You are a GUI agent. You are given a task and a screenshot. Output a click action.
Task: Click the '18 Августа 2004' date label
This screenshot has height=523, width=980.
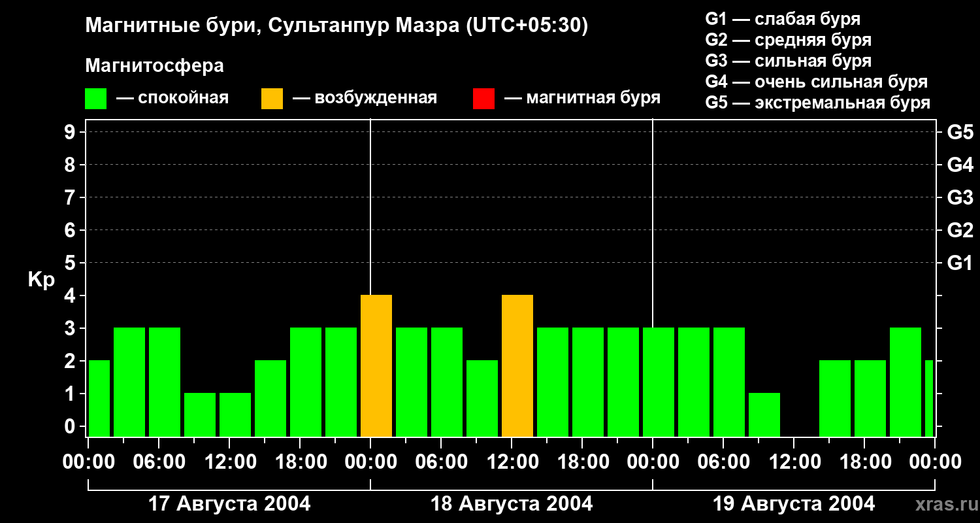point(512,504)
